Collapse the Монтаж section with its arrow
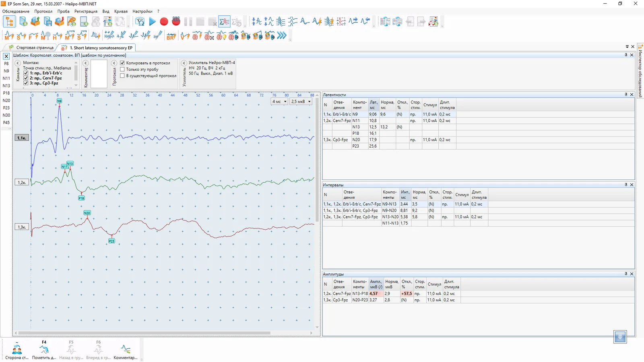Screen dimensions: 644x362 (18, 63)
